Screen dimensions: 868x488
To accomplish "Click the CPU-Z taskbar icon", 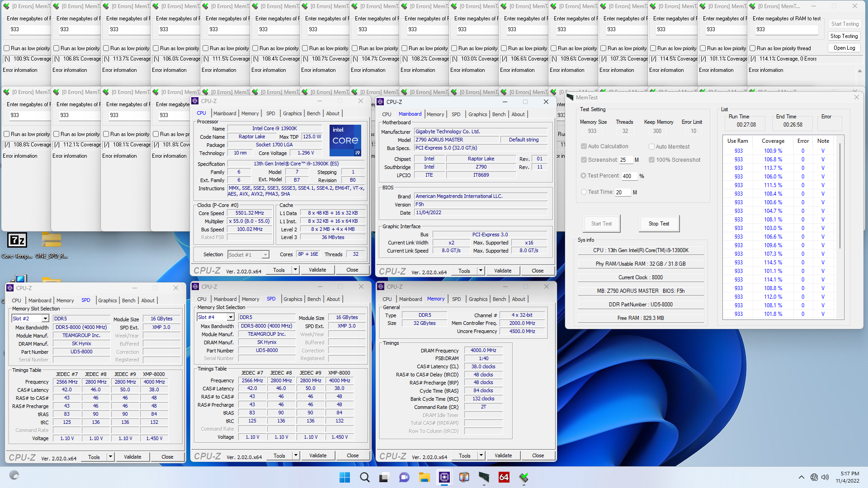I will click(x=444, y=477).
